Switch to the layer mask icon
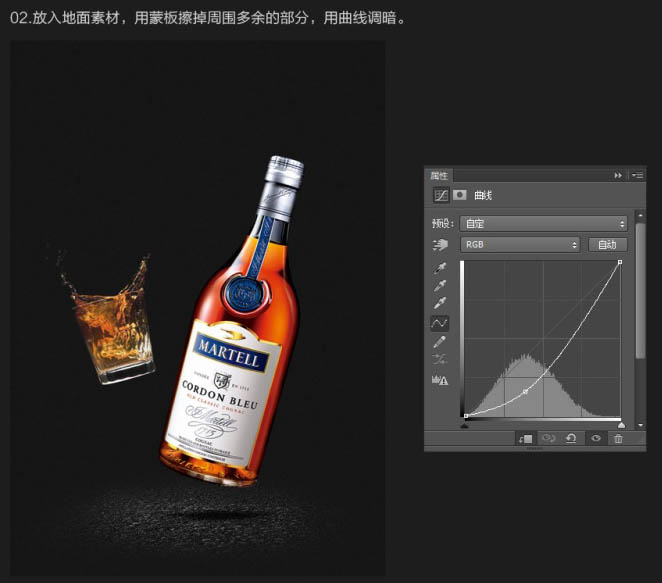The image size is (662, 583). point(459,195)
